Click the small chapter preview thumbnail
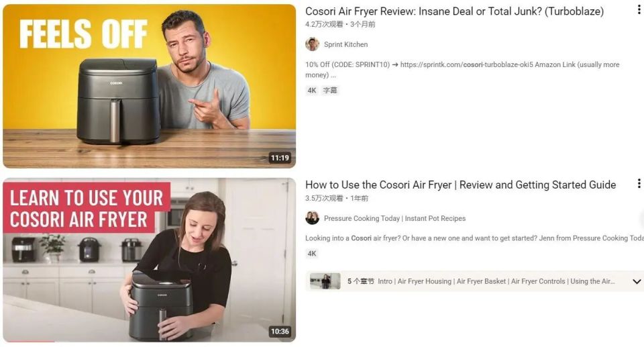Image resolution: width=644 pixels, height=347 pixels. click(x=325, y=281)
